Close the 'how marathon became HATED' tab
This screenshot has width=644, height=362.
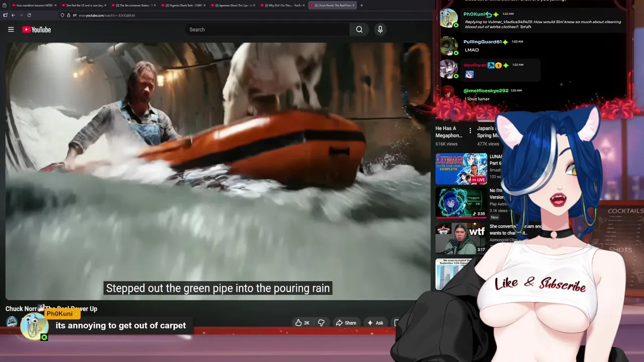click(56, 5)
